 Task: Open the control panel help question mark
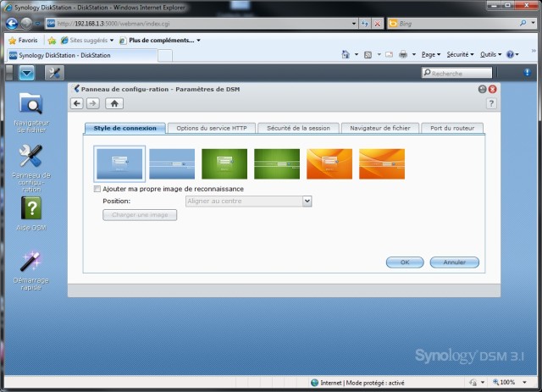click(491, 103)
